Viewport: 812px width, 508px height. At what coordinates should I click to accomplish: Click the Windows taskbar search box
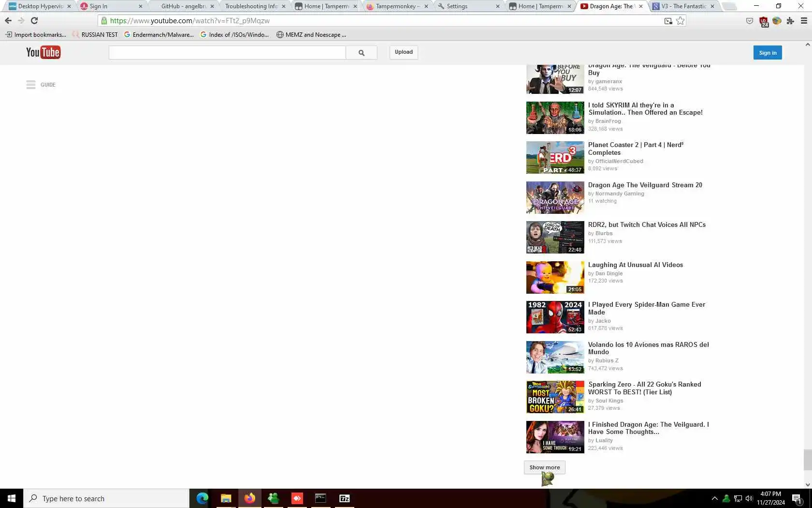(x=106, y=498)
